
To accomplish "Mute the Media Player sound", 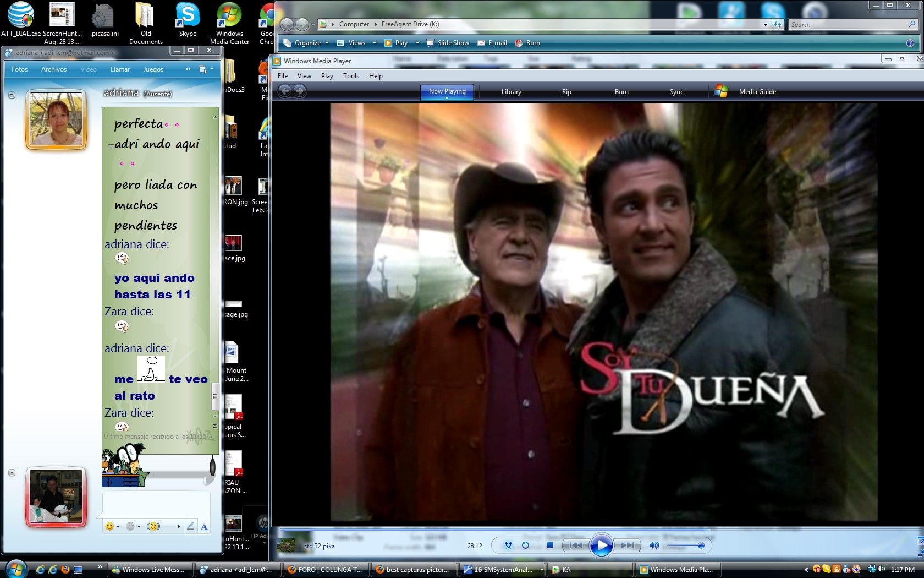I will coord(654,546).
